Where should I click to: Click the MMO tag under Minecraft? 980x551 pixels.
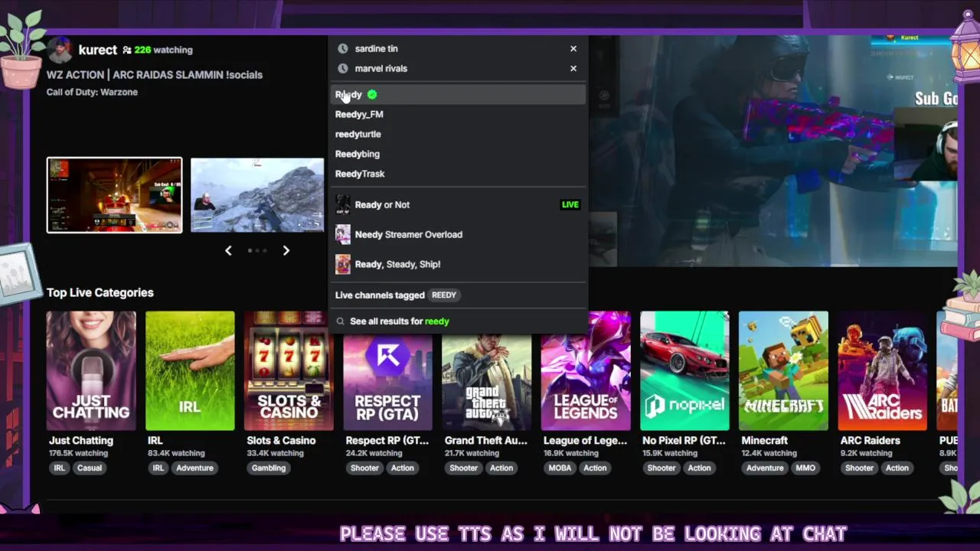point(805,468)
